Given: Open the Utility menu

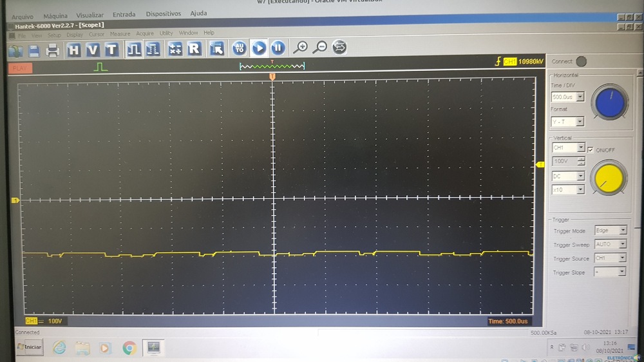Looking at the screenshot, I should (166, 33).
